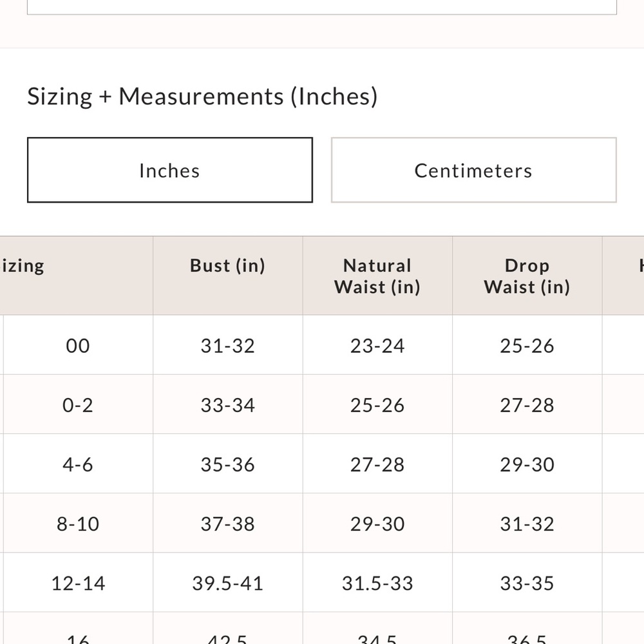Click the 31-32 bust measurement cell

(228, 345)
